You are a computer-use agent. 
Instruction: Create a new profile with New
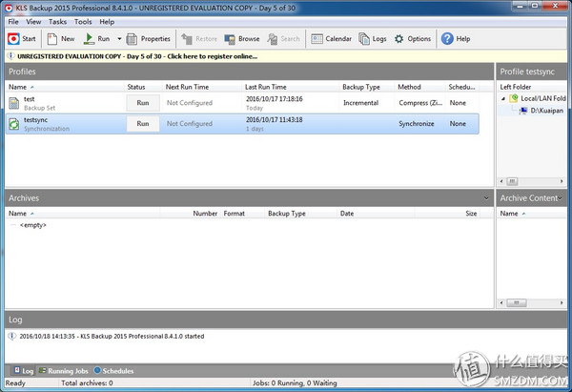[x=61, y=39]
